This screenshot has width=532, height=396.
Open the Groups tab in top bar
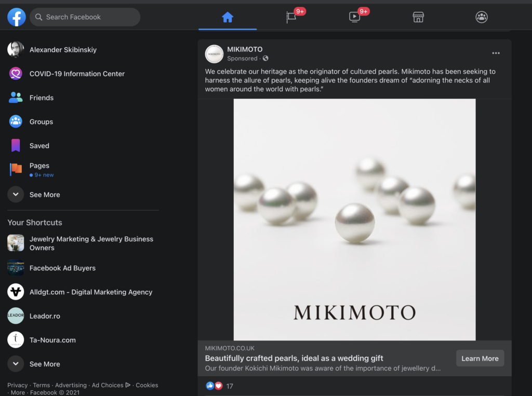pos(482,17)
